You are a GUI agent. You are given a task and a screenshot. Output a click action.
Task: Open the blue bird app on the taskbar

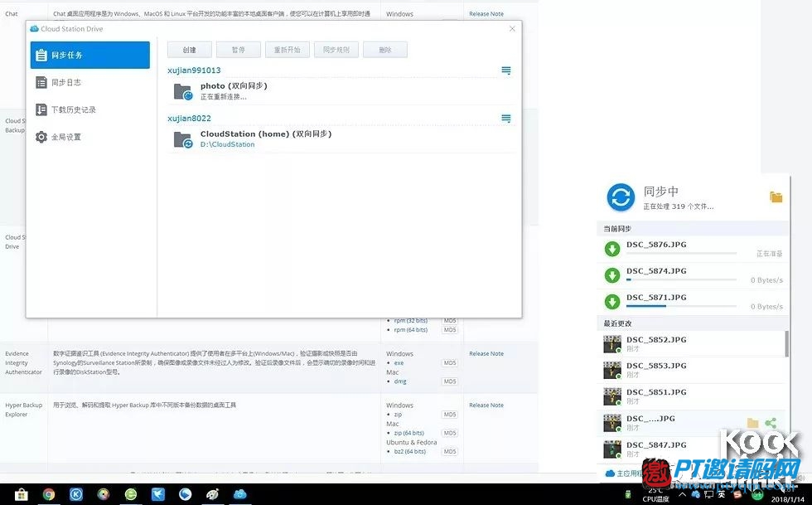(158, 494)
